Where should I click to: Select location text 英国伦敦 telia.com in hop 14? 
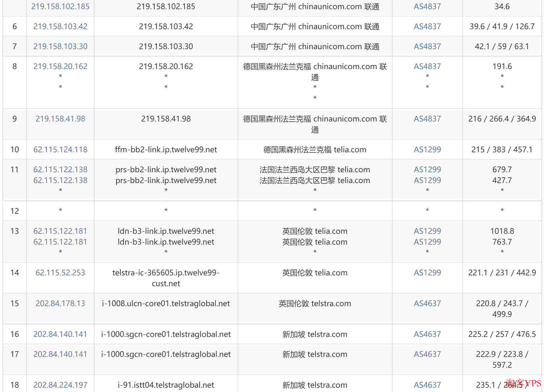coord(315,273)
